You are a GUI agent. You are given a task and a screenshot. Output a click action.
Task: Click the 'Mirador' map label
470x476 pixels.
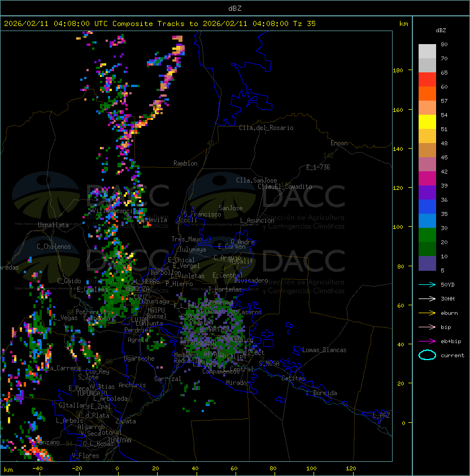[238, 383]
